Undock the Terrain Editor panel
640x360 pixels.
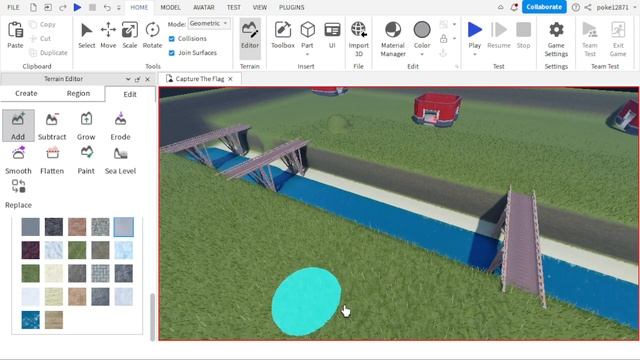pos(138,79)
